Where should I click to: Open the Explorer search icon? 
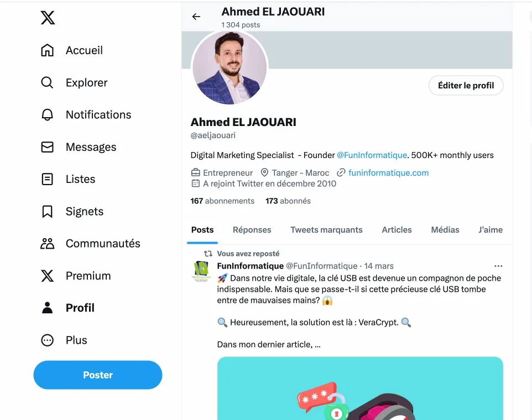pyautogui.click(x=48, y=83)
